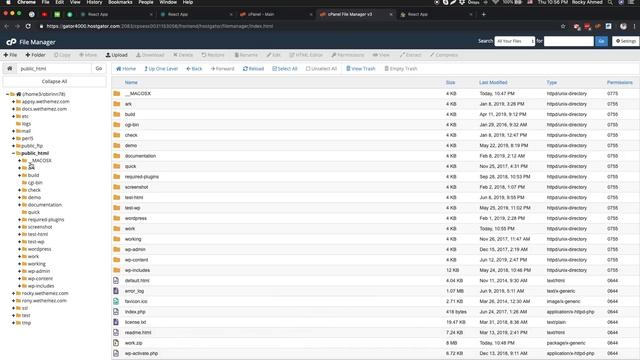This screenshot has width=640, height=360.
Task: Click the blue search Go button
Action: tap(601, 41)
